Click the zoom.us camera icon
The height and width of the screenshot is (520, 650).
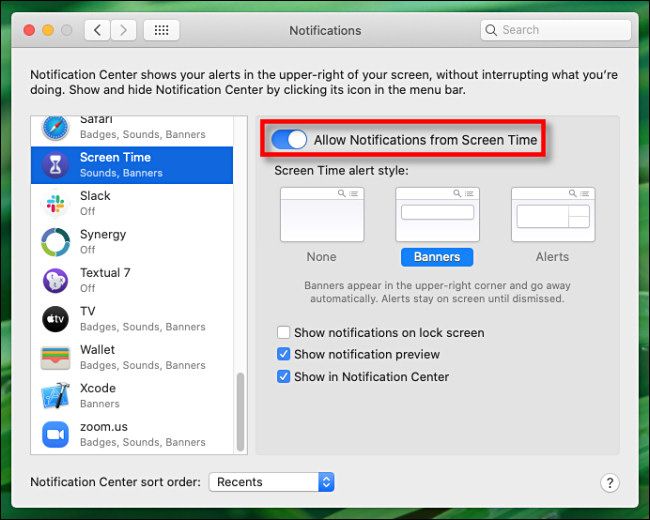[x=55, y=434]
